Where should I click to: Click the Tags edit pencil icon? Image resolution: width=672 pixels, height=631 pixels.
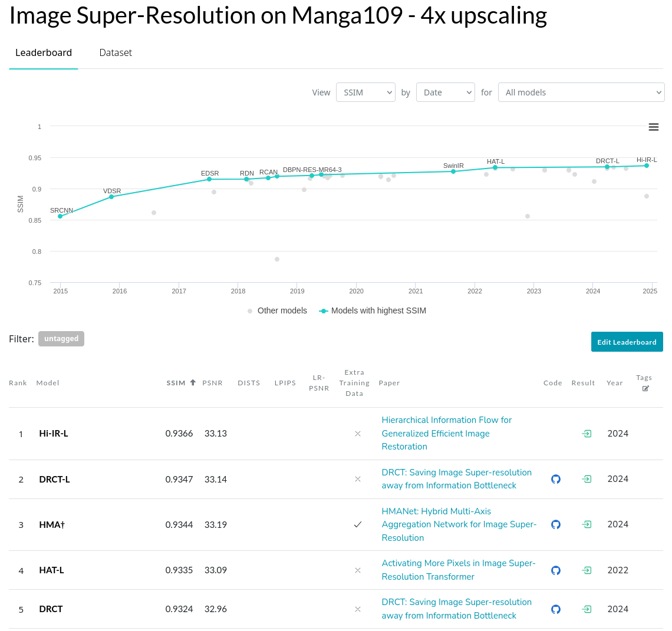click(x=645, y=388)
